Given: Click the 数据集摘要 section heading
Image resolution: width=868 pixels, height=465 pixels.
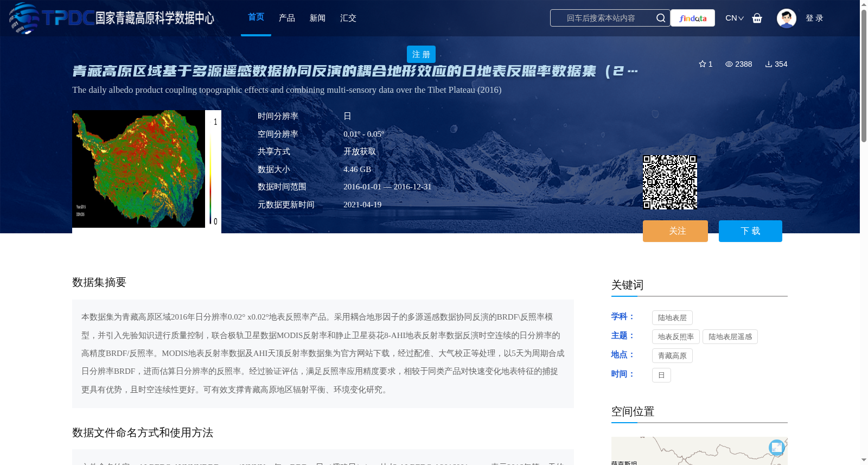Looking at the screenshot, I should pyautogui.click(x=99, y=282).
